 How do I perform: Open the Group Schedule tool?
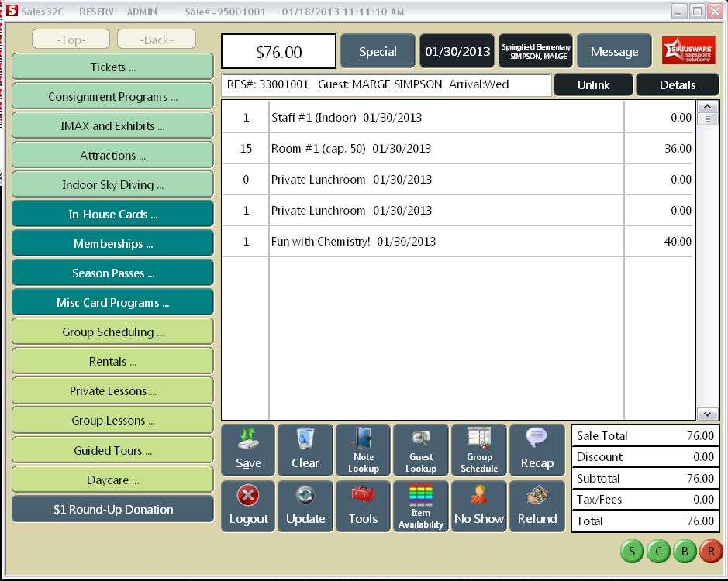(x=479, y=449)
